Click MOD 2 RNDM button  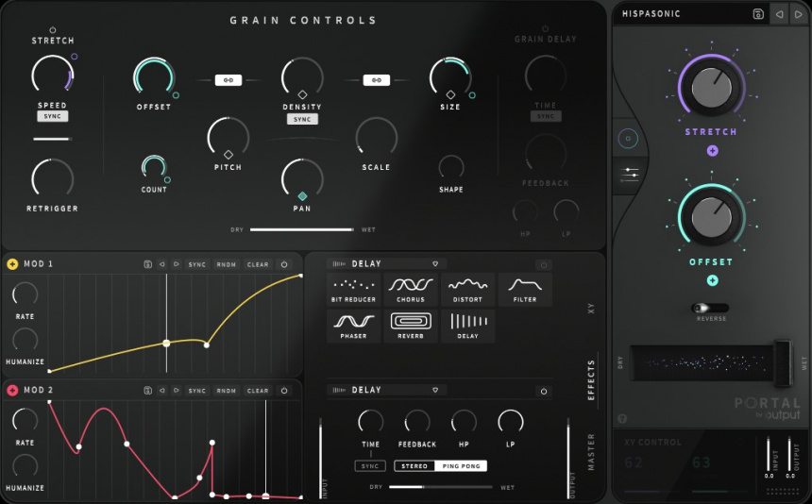227,391
